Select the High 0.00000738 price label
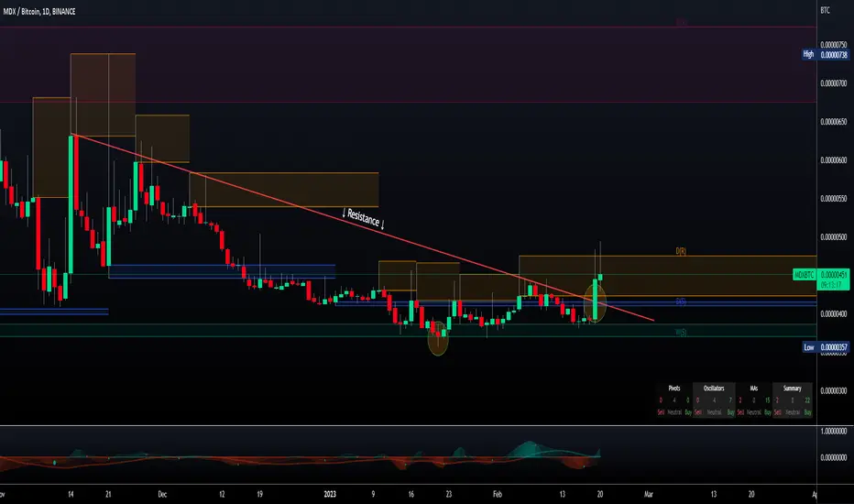The width and height of the screenshot is (854, 504). 825,54
